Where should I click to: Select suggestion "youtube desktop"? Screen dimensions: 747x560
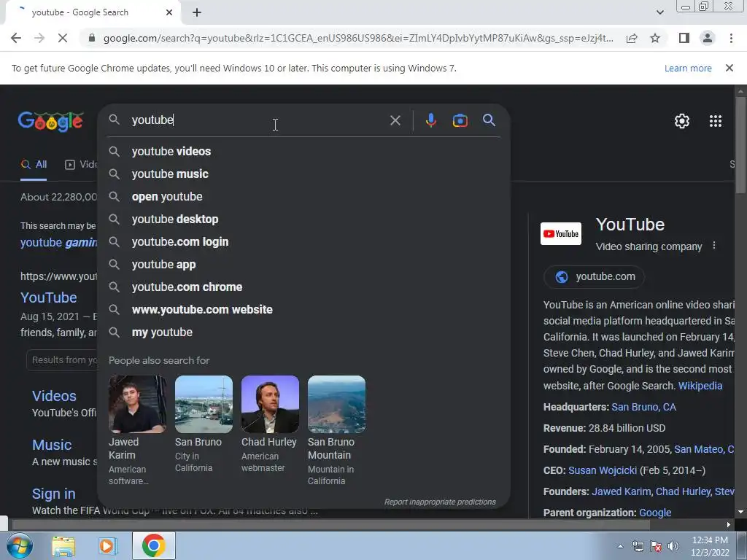click(304, 219)
